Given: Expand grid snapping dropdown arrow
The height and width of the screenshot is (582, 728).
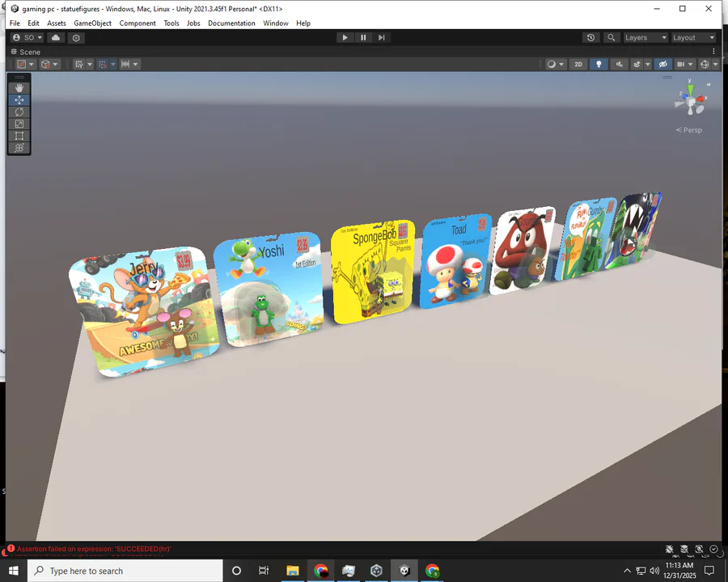Looking at the screenshot, I should pyautogui.click(x=112, y=64).
